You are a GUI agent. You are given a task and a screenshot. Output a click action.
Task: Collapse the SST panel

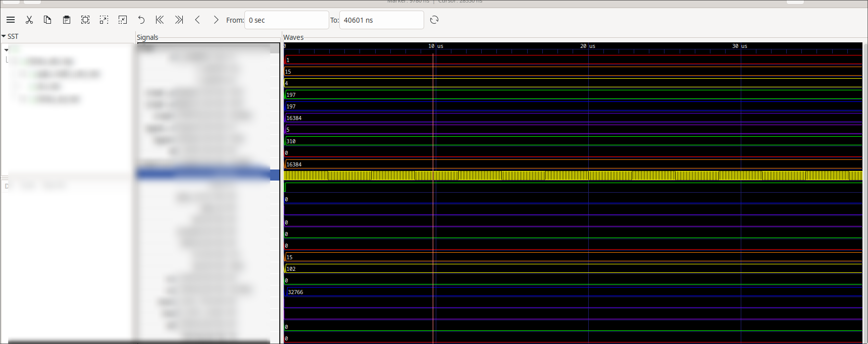(x=4, y=36)
